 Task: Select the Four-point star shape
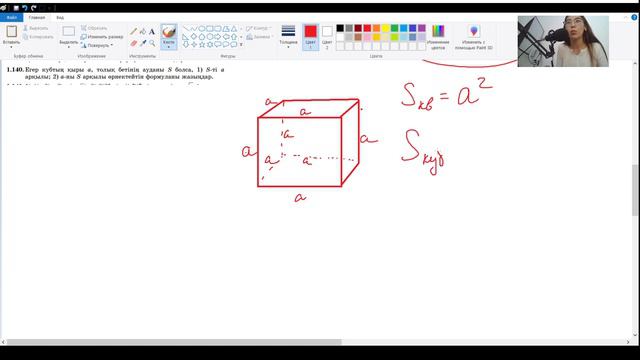(x=193, y=44)
